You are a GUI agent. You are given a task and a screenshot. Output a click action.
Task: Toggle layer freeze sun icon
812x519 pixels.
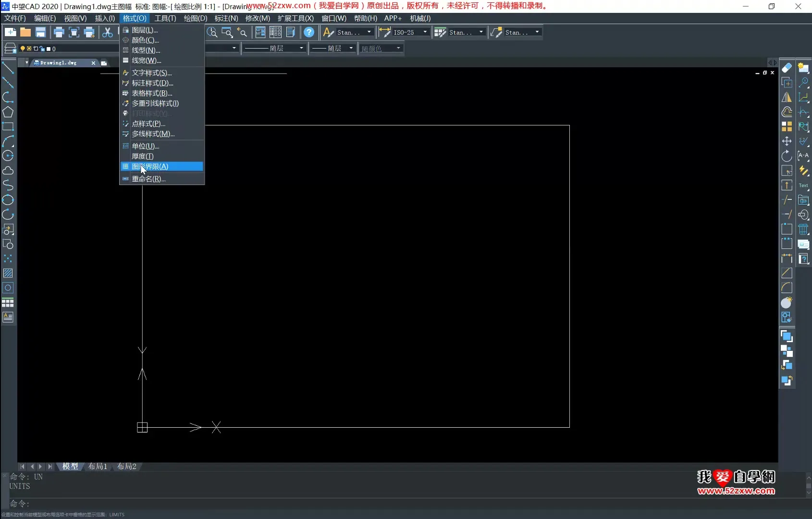(29, 49)
